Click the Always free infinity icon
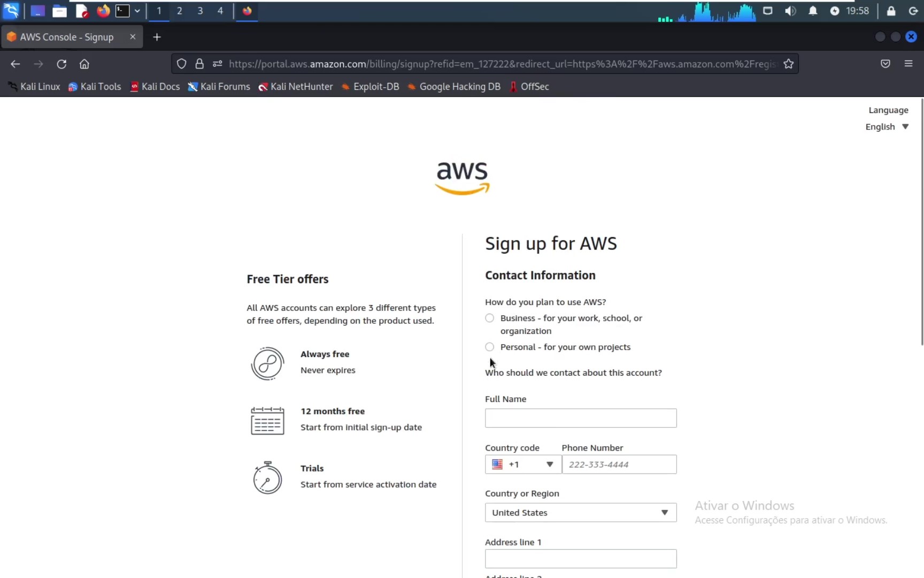 267,364
